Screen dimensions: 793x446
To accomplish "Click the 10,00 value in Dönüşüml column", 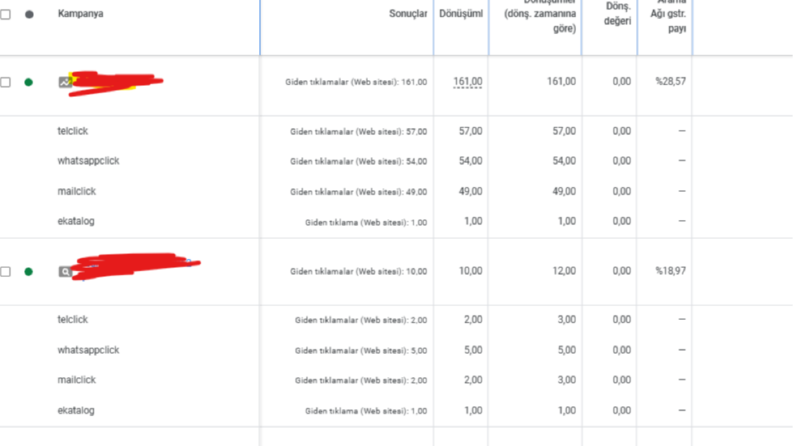I will point(470,271).
